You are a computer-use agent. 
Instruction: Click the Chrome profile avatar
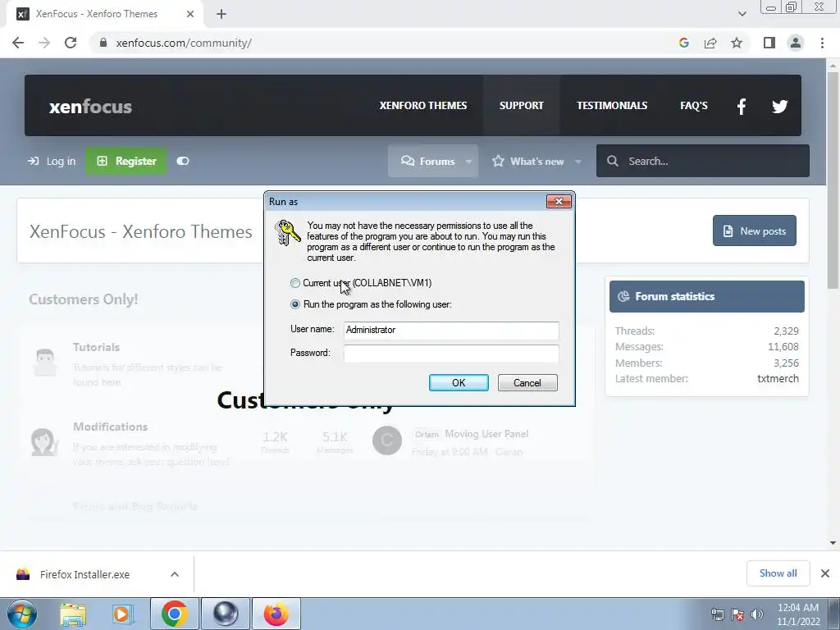(796, 43)
